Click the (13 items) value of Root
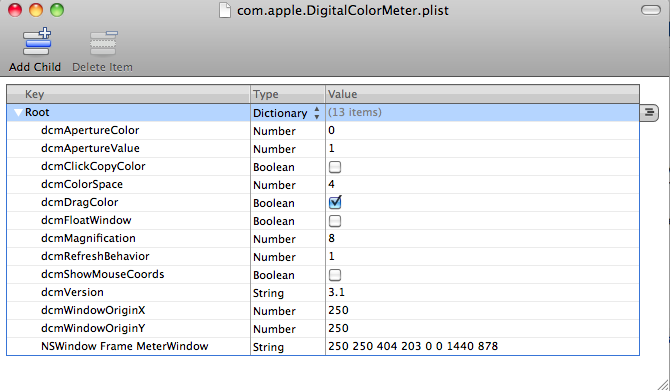The height and width of the screenshot is (391, 670). tap(355, 112)
